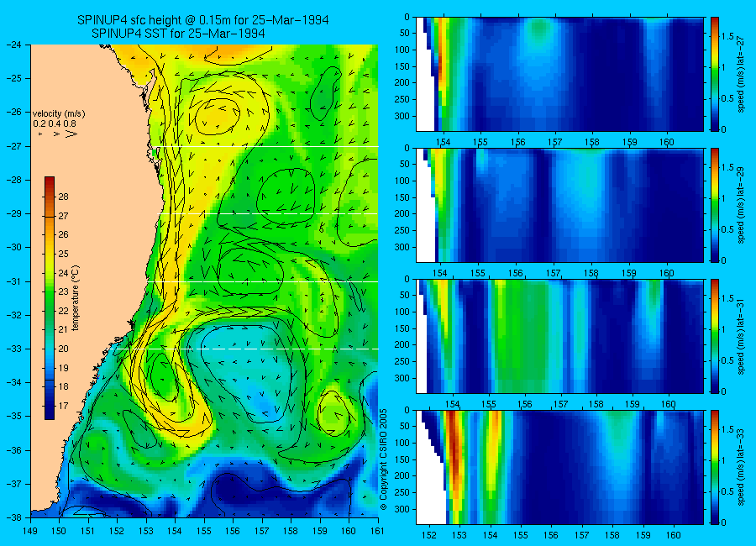Click the "161" longitude tick on the map
This screenshot has height=546, width=756.
click(x=377, y=531)
